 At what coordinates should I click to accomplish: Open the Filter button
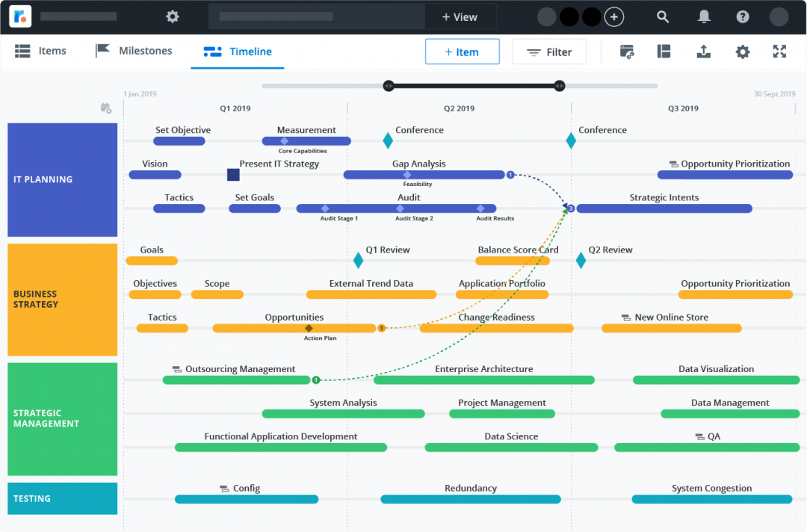(x=548, y=52)
